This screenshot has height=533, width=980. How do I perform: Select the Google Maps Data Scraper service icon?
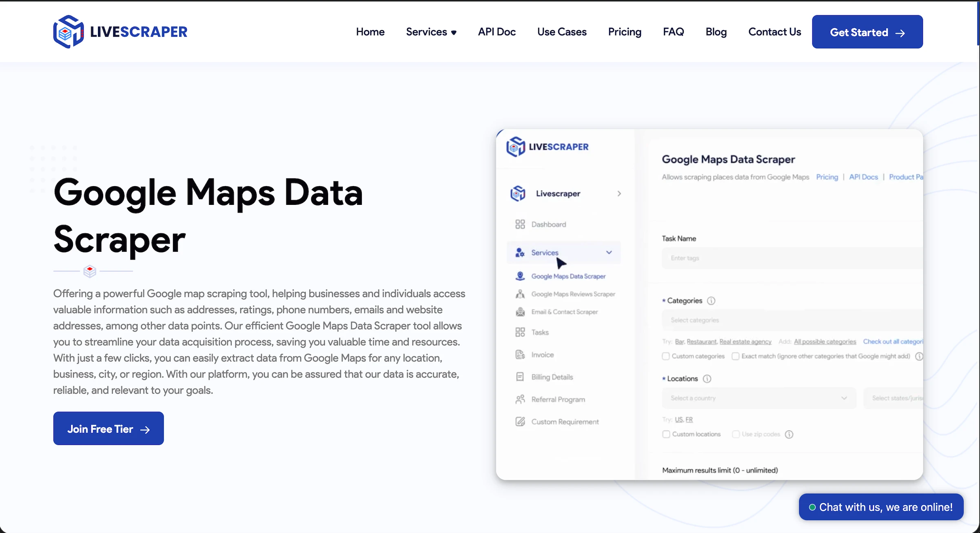click(520, 276)
